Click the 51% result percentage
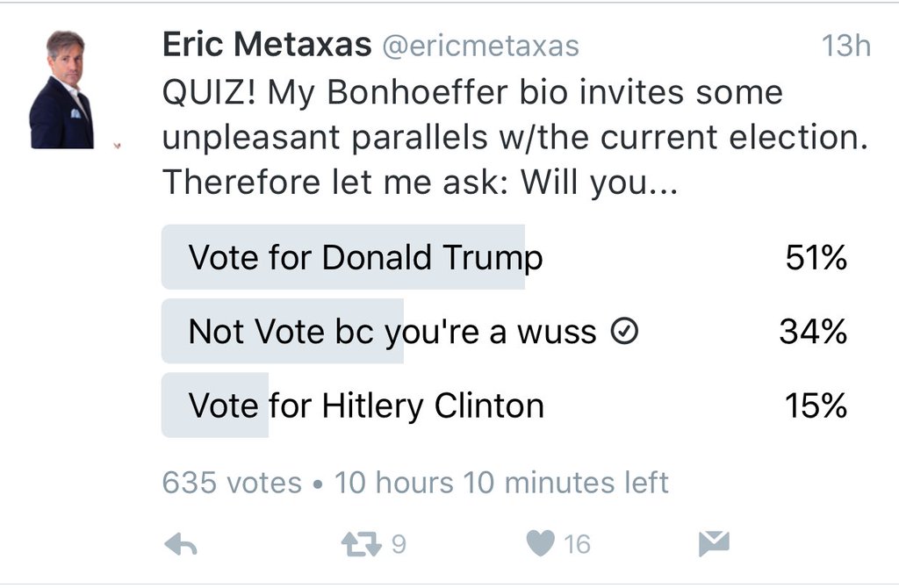Screen dimensions: 899x588 click(816, 257)
